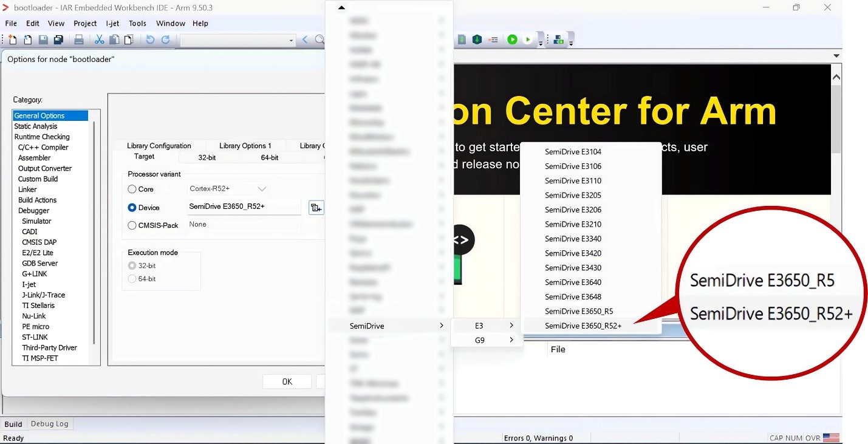This screenshot has height=444, width=868.
Task: Select the CMSIS-Pack radio button
Action: [x=132, y=225]
